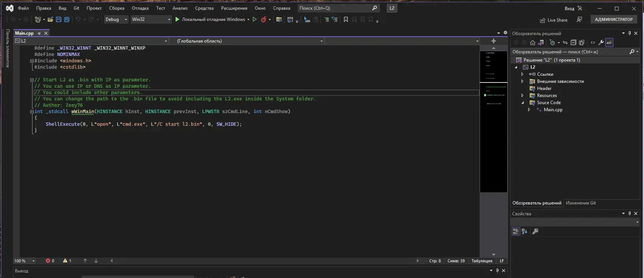Click the errors count indicator in status bar
The width and height of the screenshot is (644, 278).
[x=50, y=261]
